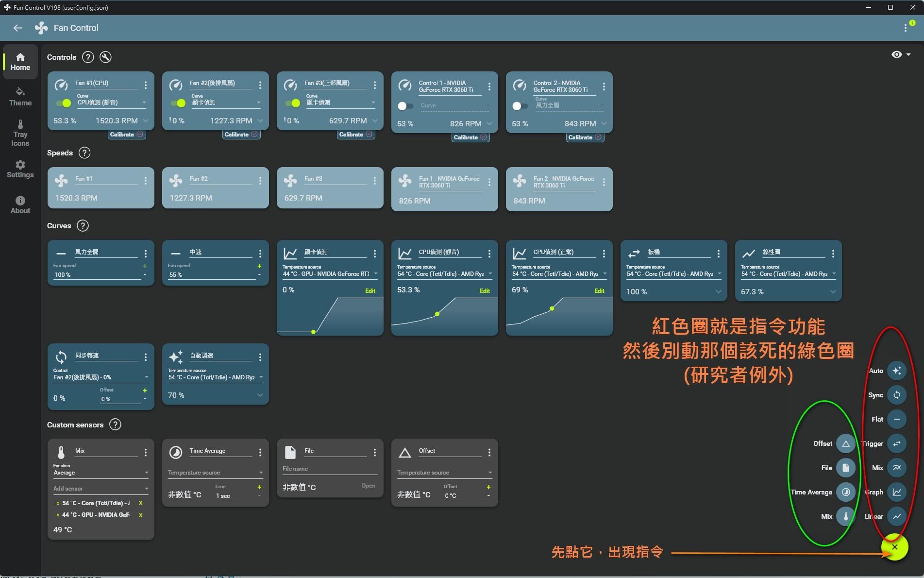Screen dimensions: 924x578
Task: Open the Tray Icons sidebar tab
Action: click(20, 133)
